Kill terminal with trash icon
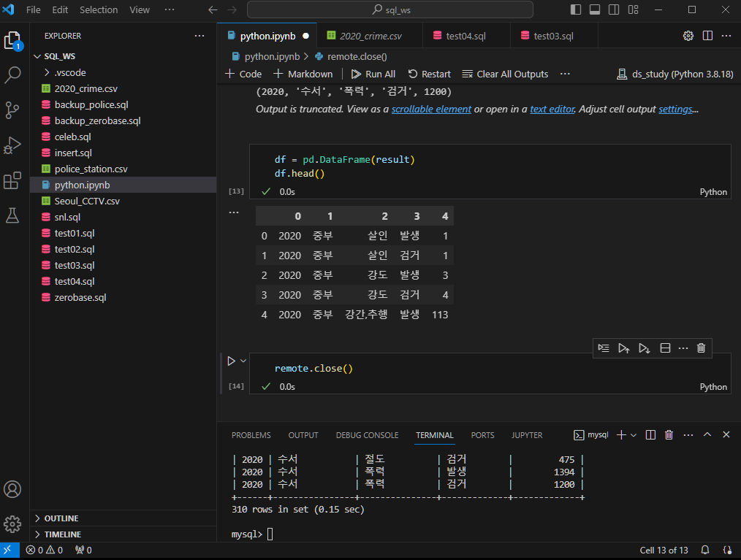 (669, 435)
